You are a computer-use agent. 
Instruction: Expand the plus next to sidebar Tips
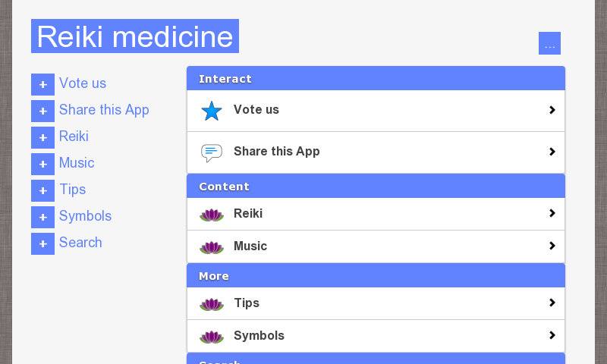pyautogui.click(x=42, y=190)
